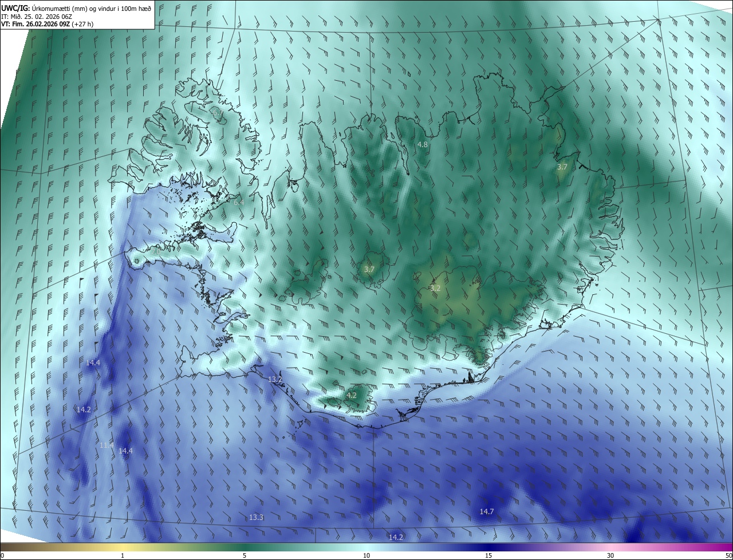Click the 11.4 value over the sea
This screenshot has width=733, height=560.
107,445
